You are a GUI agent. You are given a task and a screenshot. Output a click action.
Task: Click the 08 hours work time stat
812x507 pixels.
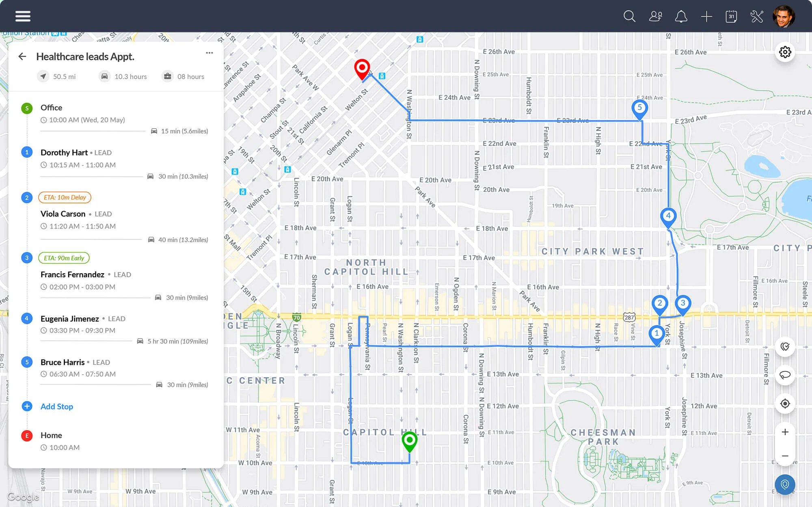(x=184, y=76)
